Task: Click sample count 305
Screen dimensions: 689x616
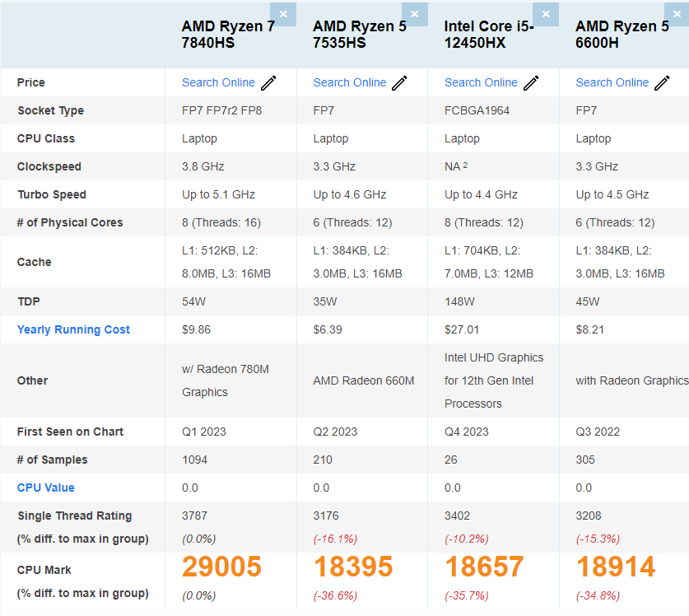Action: tap(585, 460)
